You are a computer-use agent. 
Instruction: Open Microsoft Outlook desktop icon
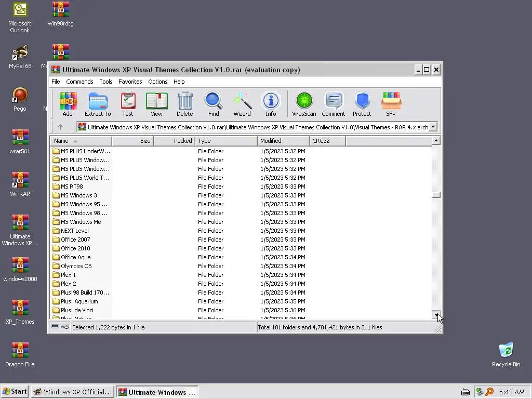(x=20, y=18)
